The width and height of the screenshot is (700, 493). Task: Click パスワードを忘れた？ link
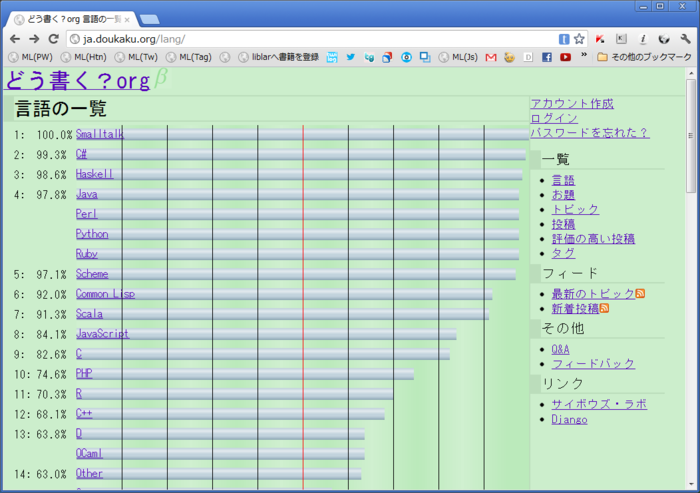(590, 133)
